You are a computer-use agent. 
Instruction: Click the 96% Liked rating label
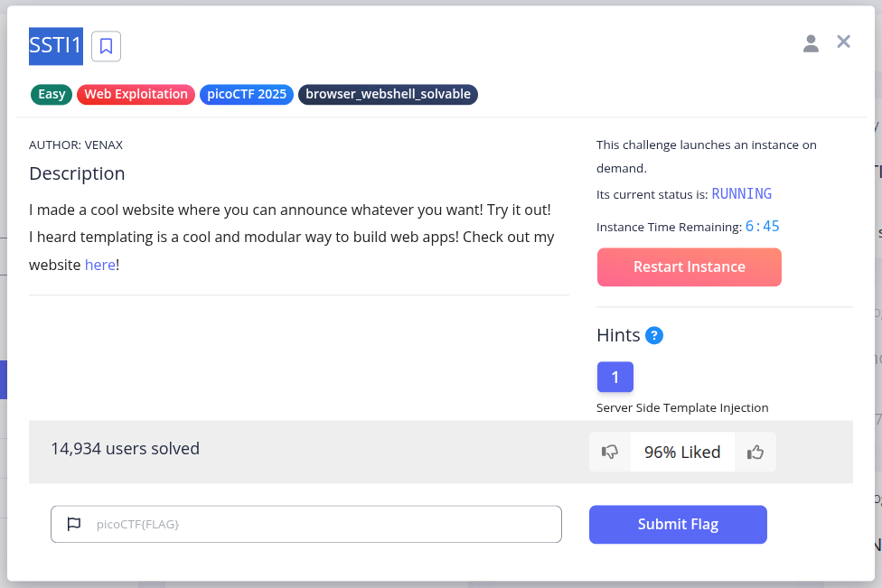click(x=682, y=452)
